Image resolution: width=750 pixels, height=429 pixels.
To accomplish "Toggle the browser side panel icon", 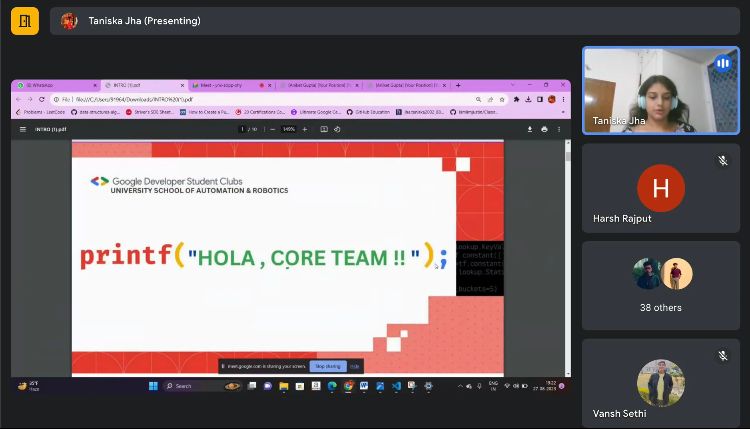I will [540, 99].
